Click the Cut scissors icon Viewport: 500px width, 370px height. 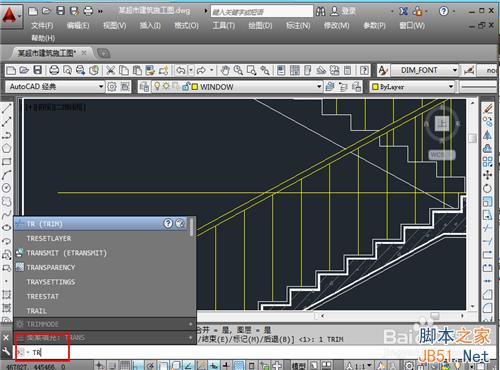(110, 70)
